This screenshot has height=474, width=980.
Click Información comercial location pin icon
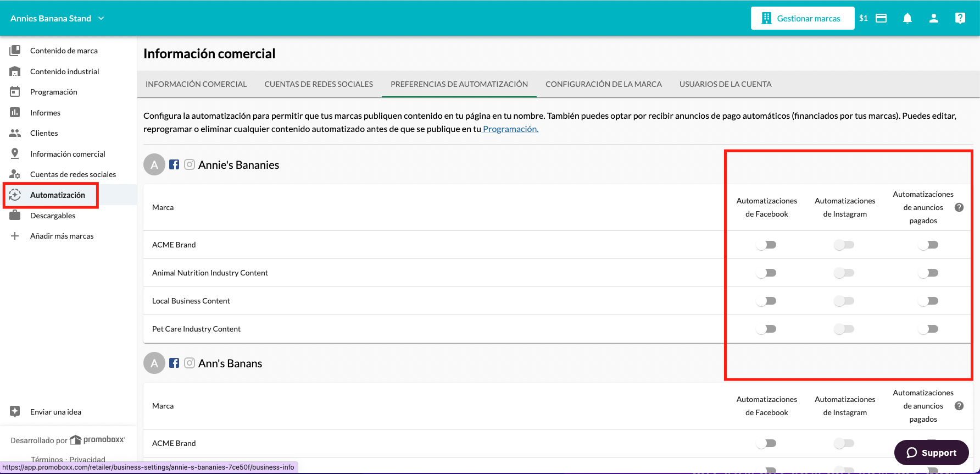click(x=15, y=154)
